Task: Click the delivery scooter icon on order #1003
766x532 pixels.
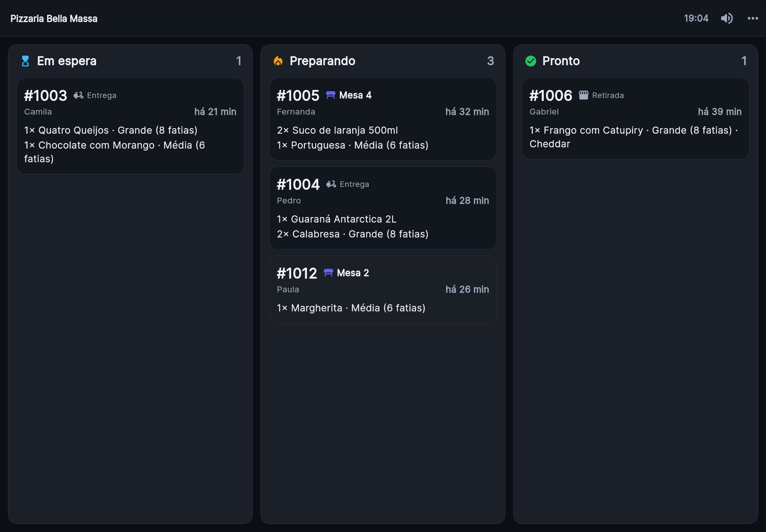Action: 79,95
